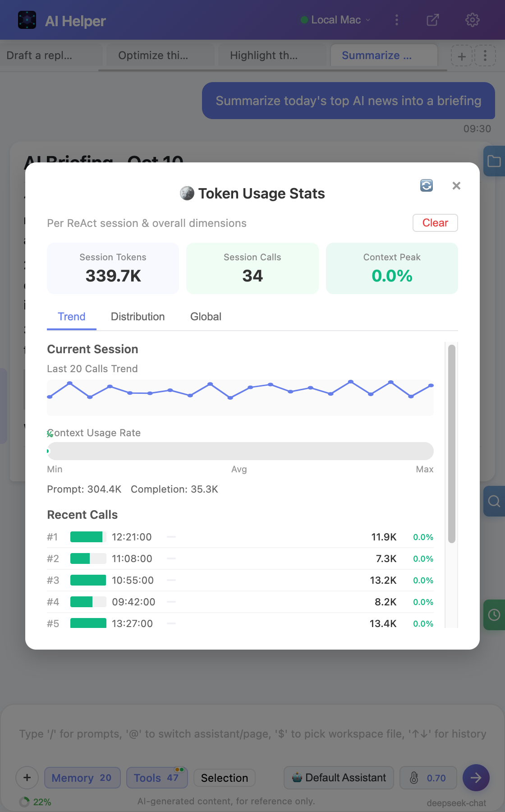Switch to the 'Highlight th...' tab
This screenshot has height=812, width=505.
(272, 55)
